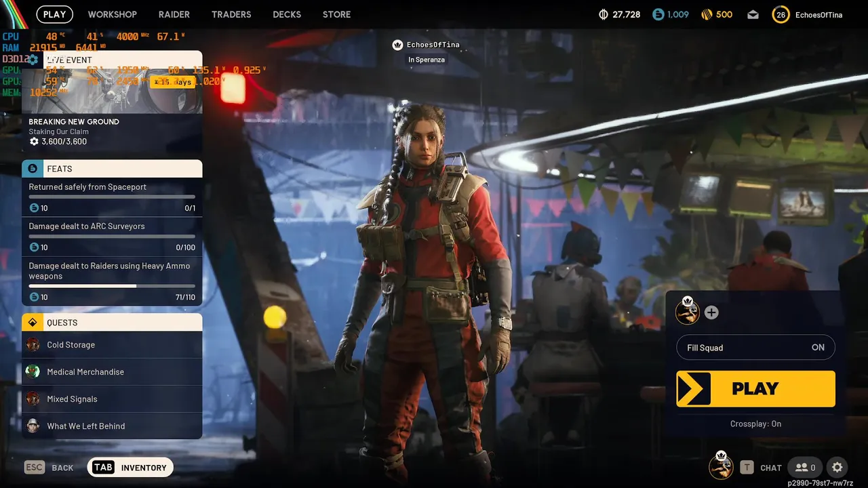Click the Feats header icon
The width and height of the screenshot is (868, 488).
point(33,169)
